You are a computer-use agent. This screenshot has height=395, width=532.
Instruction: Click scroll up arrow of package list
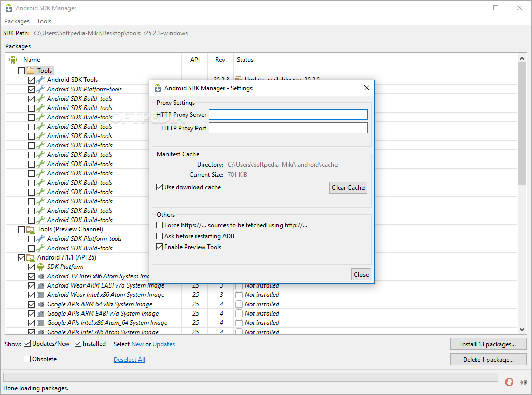[522, 59]
